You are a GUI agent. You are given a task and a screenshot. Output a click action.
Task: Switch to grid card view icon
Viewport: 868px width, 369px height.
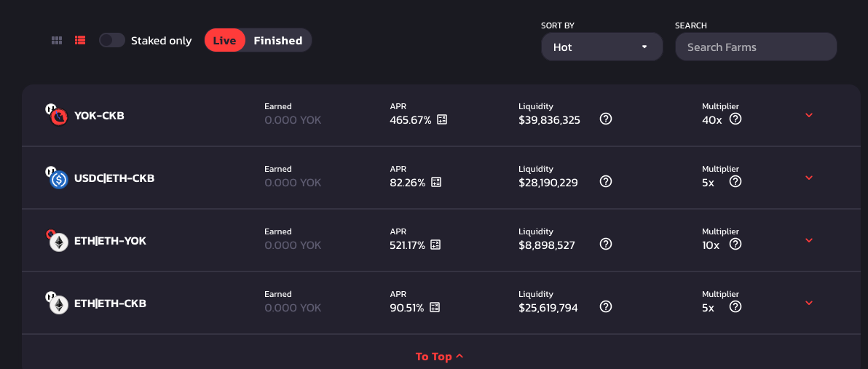coord(57,40)
